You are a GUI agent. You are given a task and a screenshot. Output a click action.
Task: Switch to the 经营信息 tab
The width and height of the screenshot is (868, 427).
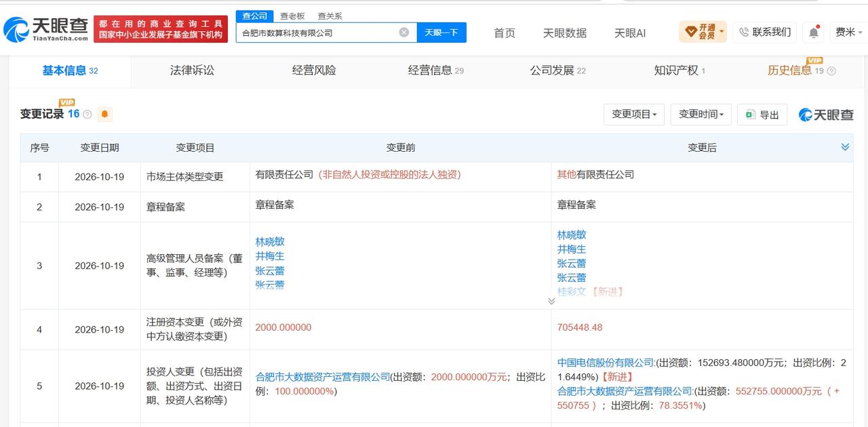pyautogui.click(x=436, y=70)
